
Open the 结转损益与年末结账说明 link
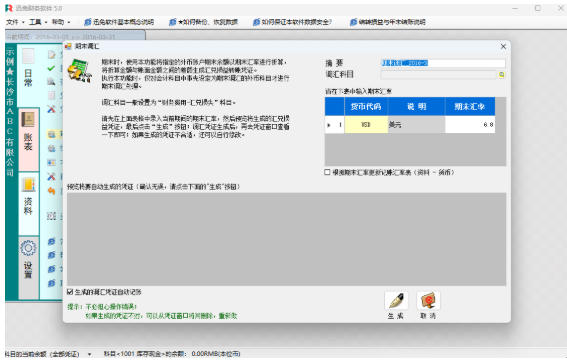pyautogui.click(x=388, y=22)
